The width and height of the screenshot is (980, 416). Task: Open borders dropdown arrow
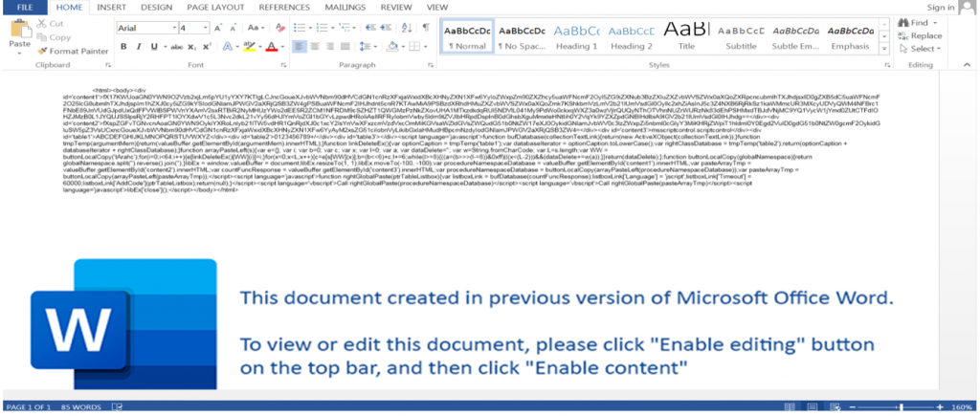click(x=424, y=47)
